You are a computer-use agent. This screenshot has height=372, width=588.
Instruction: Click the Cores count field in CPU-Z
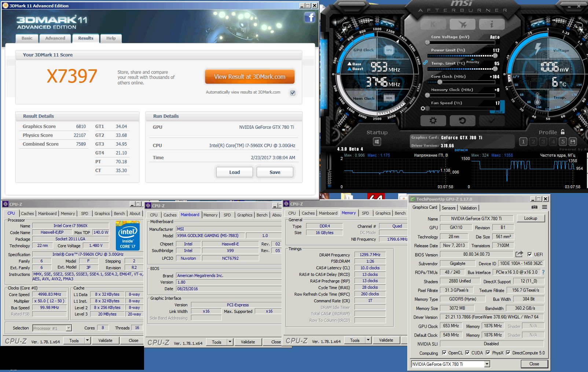[103, 328]
